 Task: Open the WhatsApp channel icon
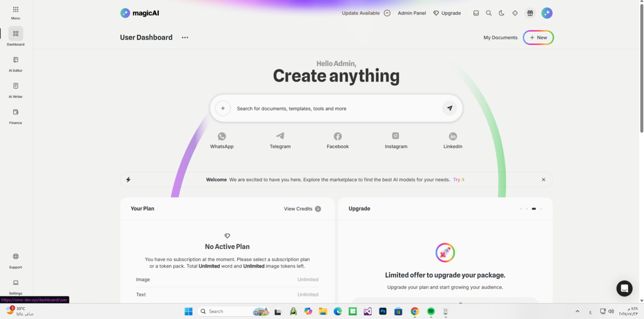tap(222, 137)
